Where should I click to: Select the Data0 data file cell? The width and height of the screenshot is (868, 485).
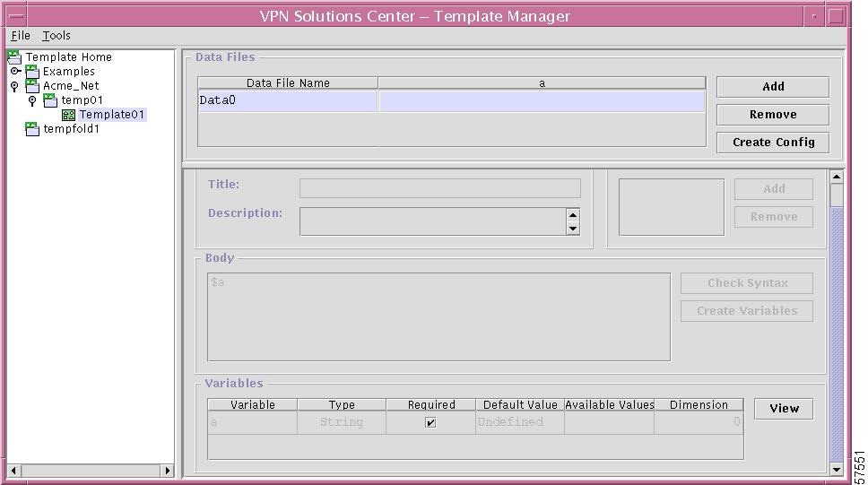(x=288, y=100)
